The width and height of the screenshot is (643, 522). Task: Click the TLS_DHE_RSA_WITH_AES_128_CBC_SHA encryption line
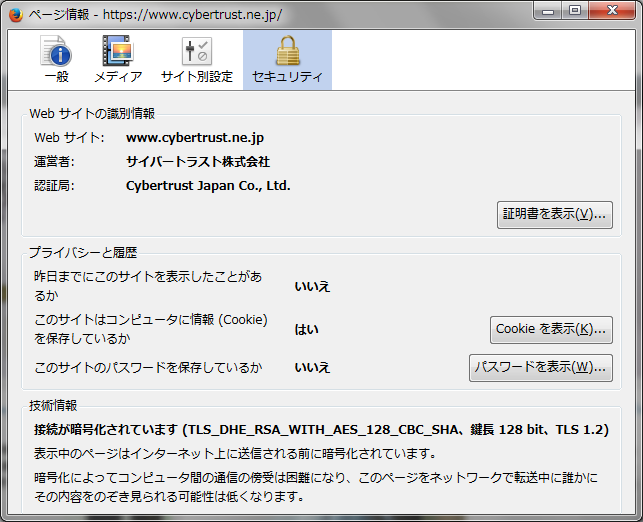pos(321,429)
